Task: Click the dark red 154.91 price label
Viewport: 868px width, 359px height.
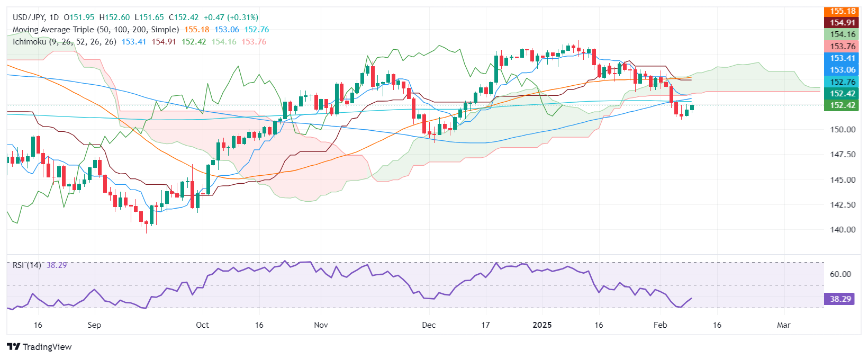Action: click(x=842, y=23)
